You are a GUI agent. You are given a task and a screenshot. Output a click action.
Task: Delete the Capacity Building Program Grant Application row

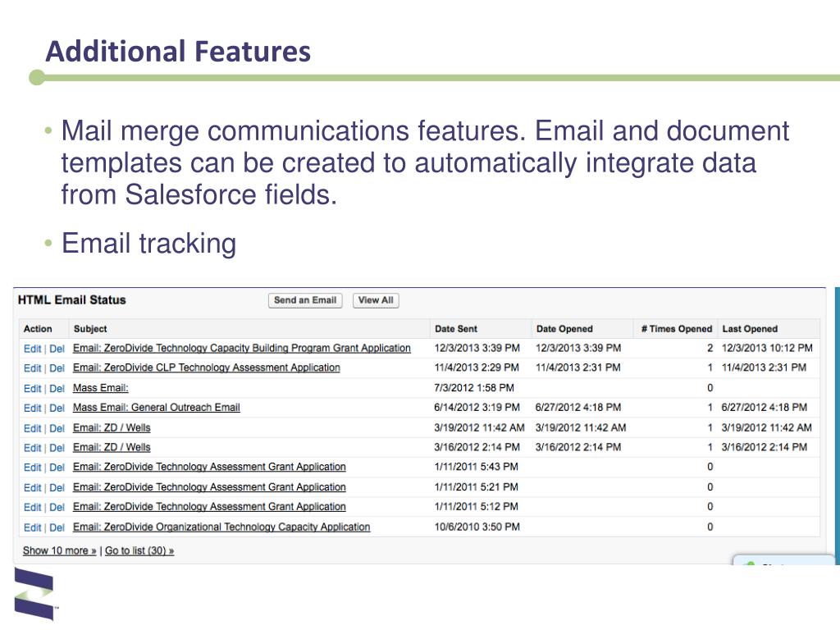(57, 349)
